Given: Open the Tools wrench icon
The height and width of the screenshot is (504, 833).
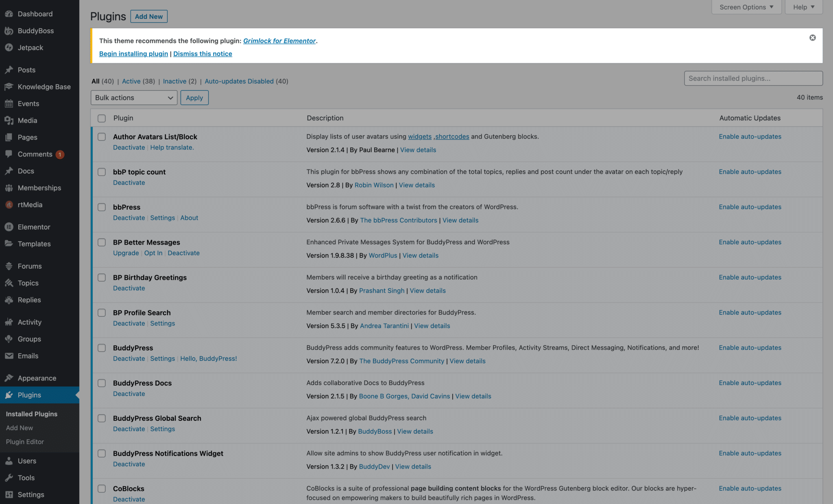Looking at the screenshot, I should click(9, 478).
